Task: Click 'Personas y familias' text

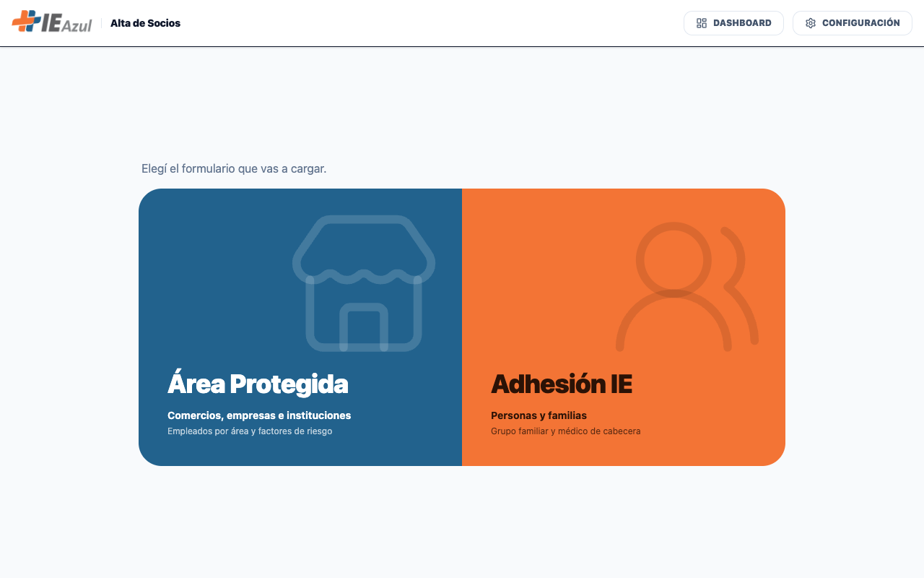Action: (x=539, y=415)
